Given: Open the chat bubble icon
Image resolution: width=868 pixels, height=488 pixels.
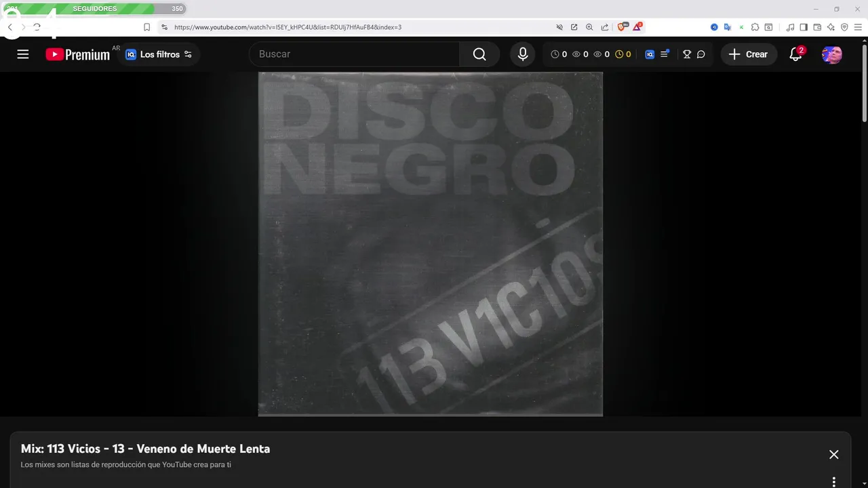Looking at the screenshot, I should coord(701,54).
